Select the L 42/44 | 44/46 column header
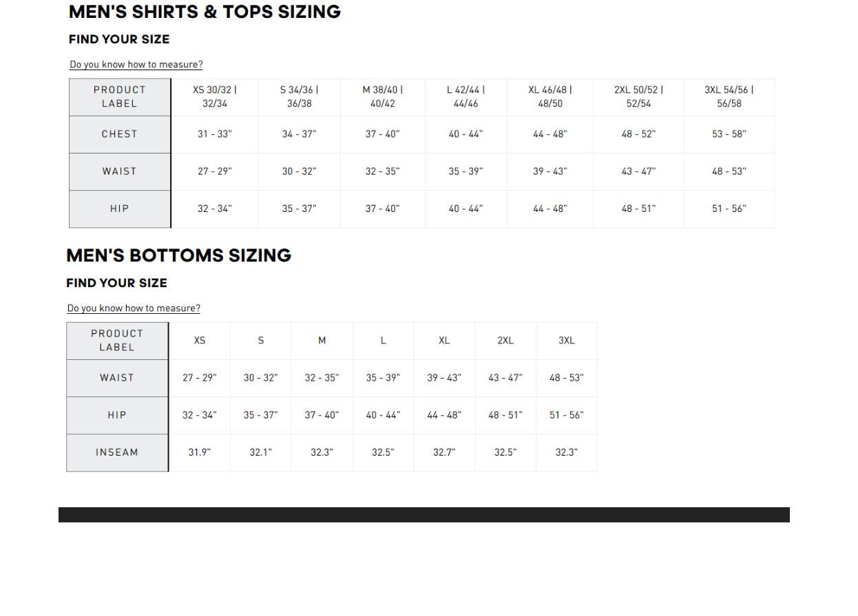The height and width of the screenshot is (616, 858). click(466, 97)
